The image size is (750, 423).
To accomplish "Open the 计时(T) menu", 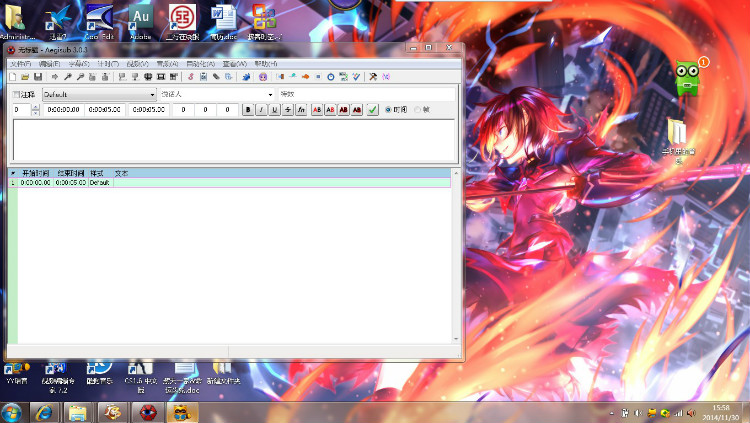I will 108,64.
